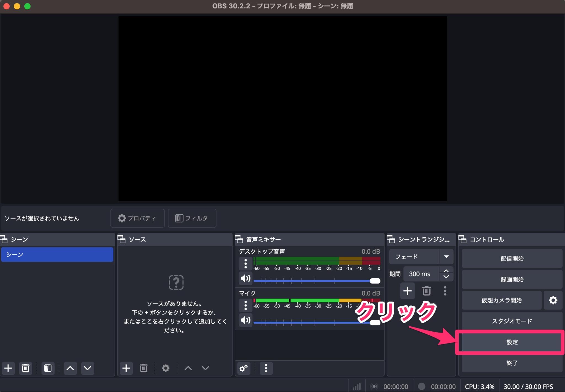The height and width of the screenshot is (392, 565).
Task: Increase transition duration with up stepper
Action: coord(446,271)
